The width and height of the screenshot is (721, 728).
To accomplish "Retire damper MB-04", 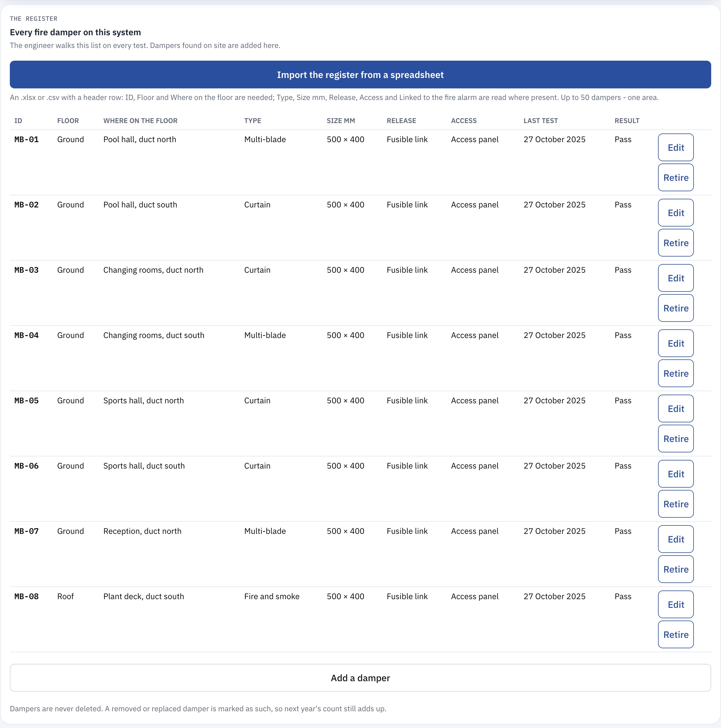I will click(x=676, y=374).
